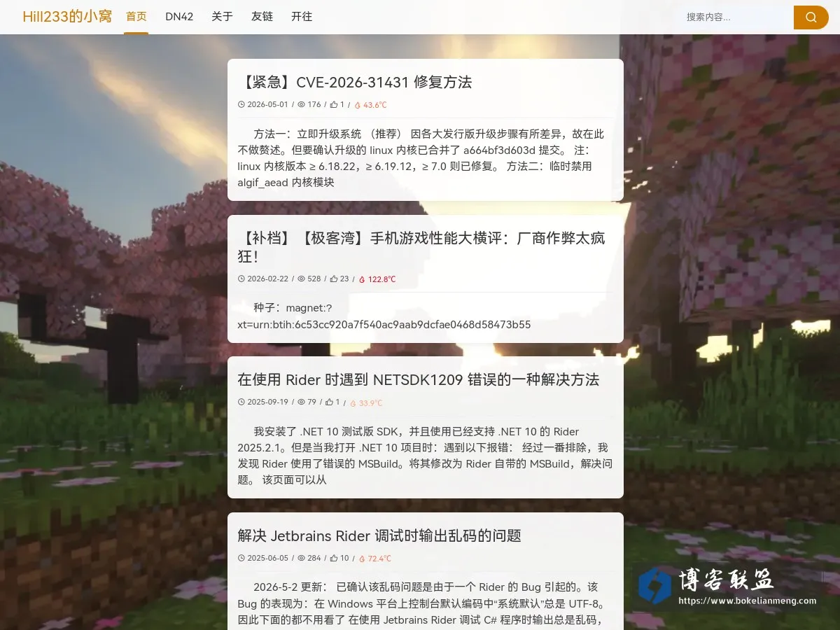Image resolution: width=840 pixels, height=630 pixels.
Task: Click the flame icon beside 33.9℃
Action: point(353,402)
